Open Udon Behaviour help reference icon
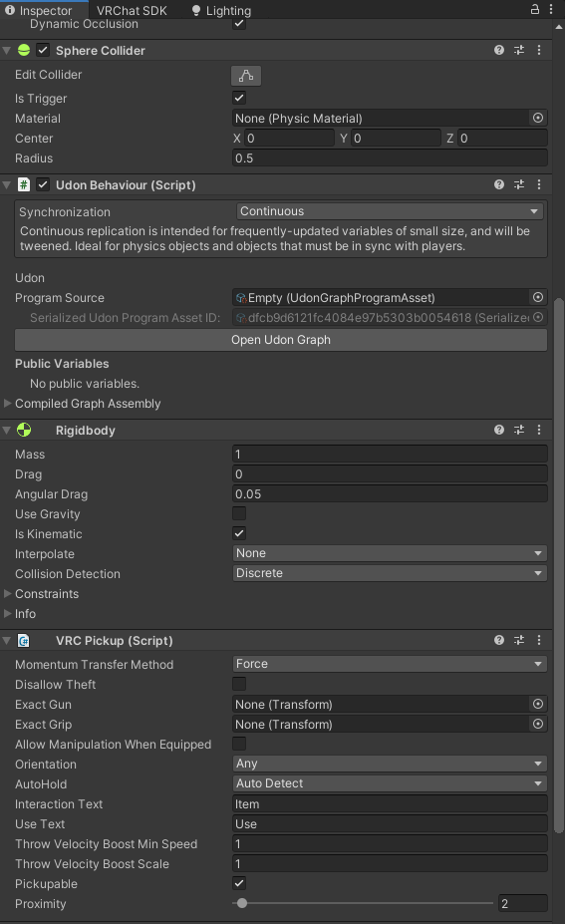This screenshot has height=924, width=565. 499,184
